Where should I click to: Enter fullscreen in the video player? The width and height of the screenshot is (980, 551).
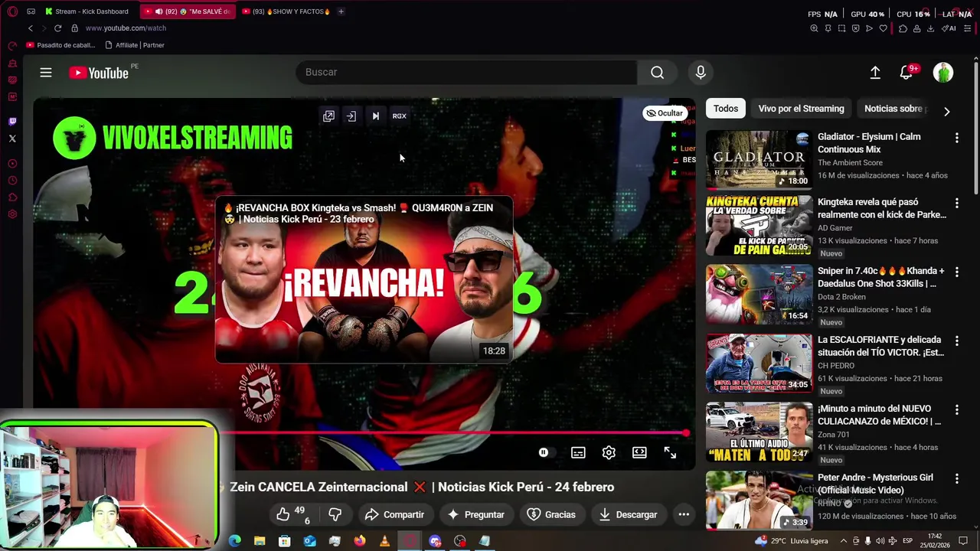click(670, 453)
